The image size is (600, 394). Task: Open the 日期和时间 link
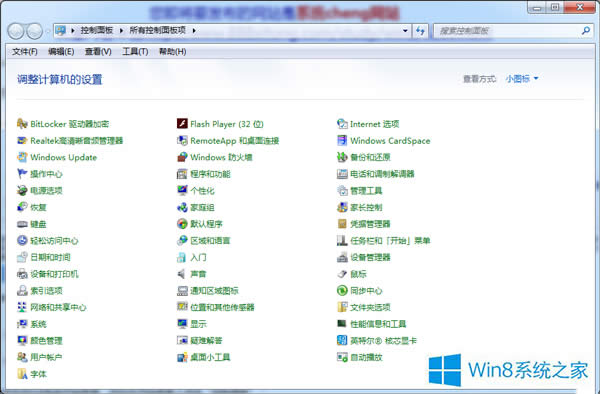(x=51, y=257)
